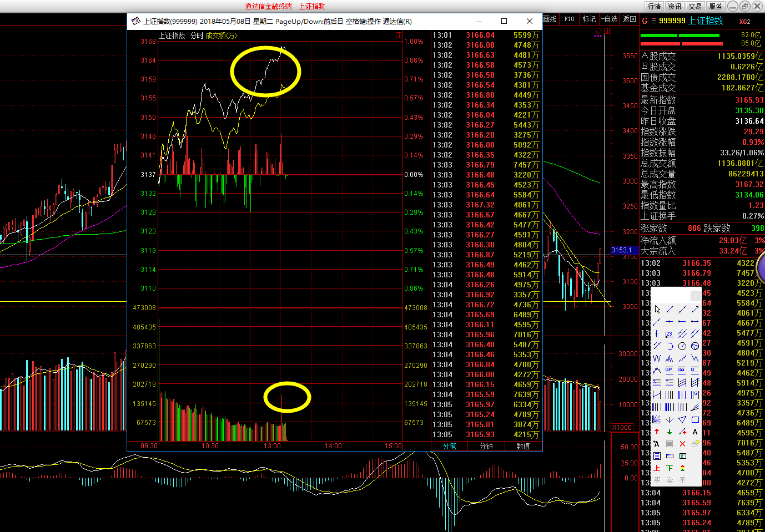Click the XG2 label
This screenshot has height=532, width=765.
click(744, 22)
